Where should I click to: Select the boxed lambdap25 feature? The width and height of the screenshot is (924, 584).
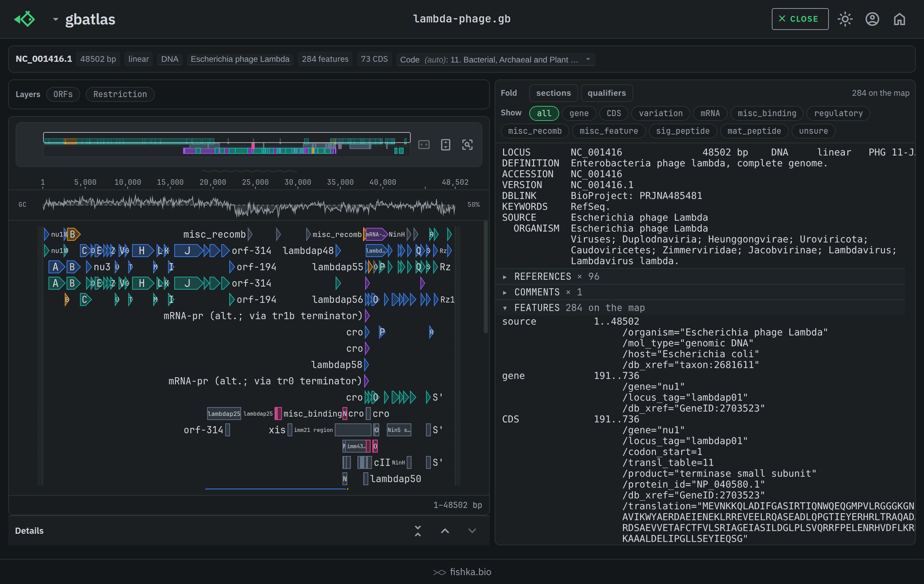coord(224,414)
